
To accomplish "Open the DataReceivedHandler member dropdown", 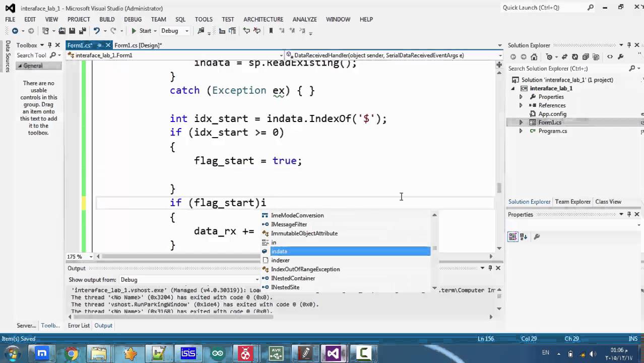I will point(394,55).
